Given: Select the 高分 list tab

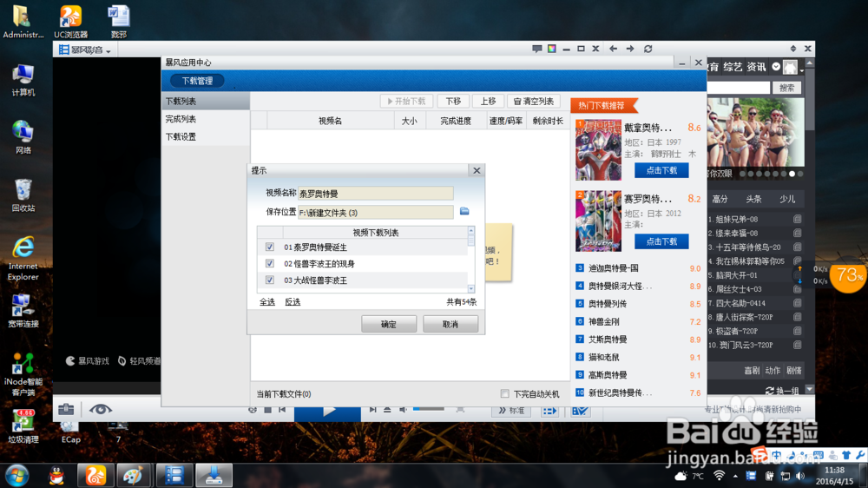Looking at the screenshot, I should [720, 200].
